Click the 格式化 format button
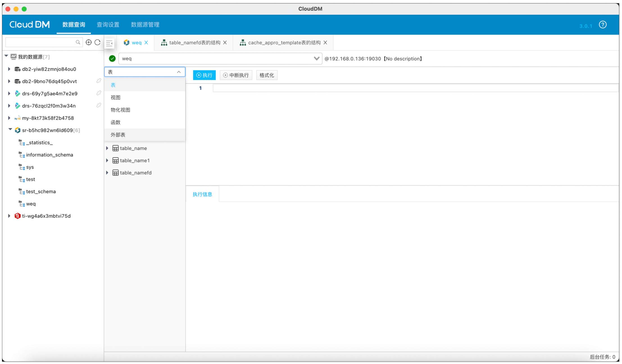 click(x=267, y=75)
